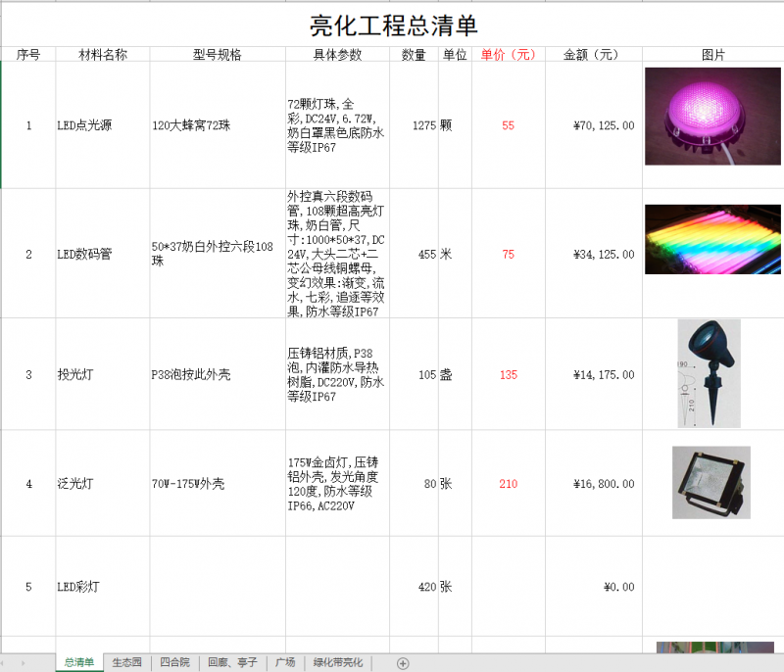Add a new sheet with plus icon
The image size is (784, 672).
pyautogui.click(x=403, y=663)
